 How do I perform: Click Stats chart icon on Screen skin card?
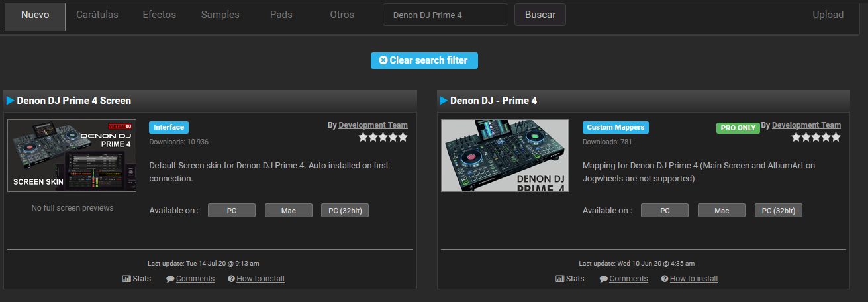click(126, 279)
